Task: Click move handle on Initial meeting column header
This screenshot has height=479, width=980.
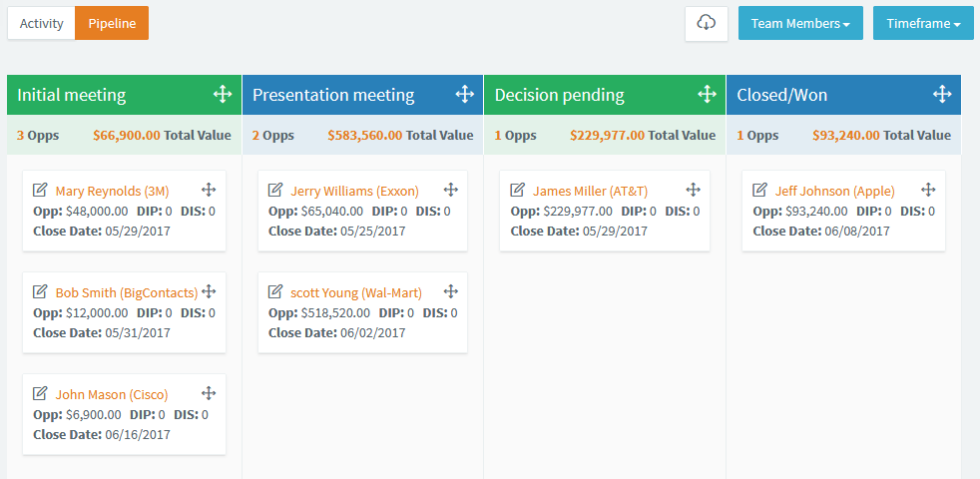Action: pyautogui.click(x=223, y=95)
